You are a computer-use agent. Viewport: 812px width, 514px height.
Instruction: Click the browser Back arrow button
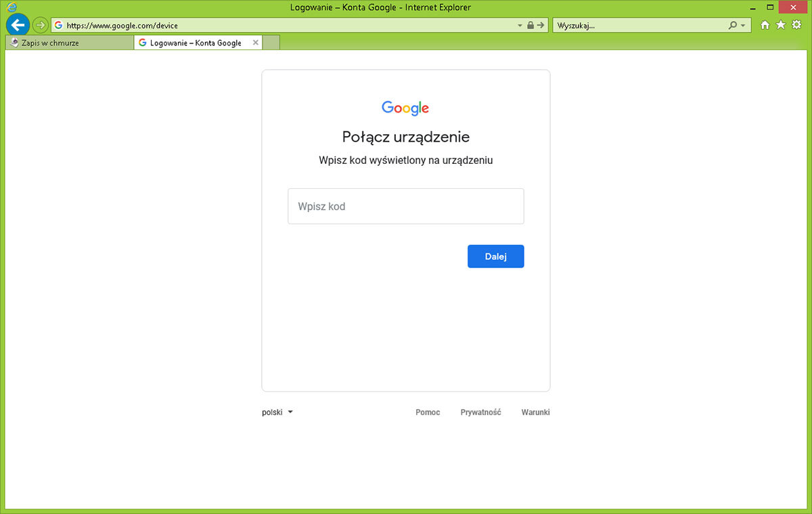[x=18, y=25]
